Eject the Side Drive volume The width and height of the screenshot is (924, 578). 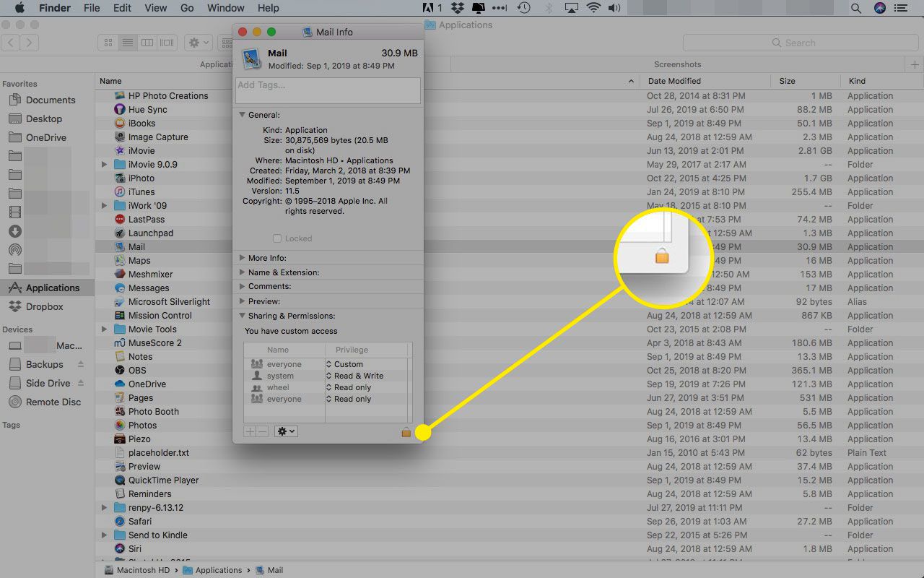pos(81,384)
